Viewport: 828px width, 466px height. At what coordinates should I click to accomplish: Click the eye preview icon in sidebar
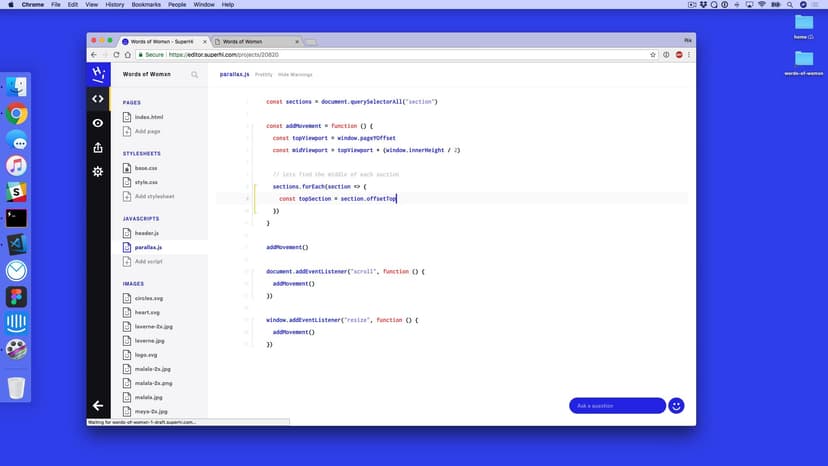(x=98, y=123)
